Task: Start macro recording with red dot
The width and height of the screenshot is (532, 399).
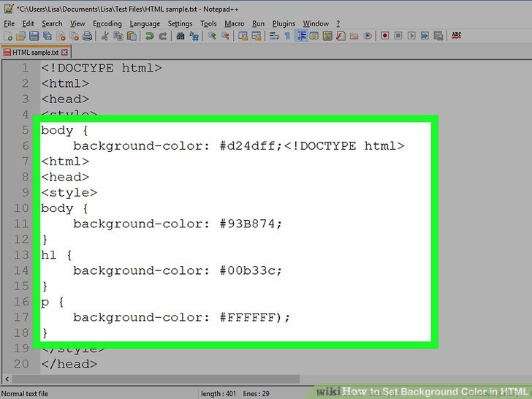Action: click(x=384, y=36)
